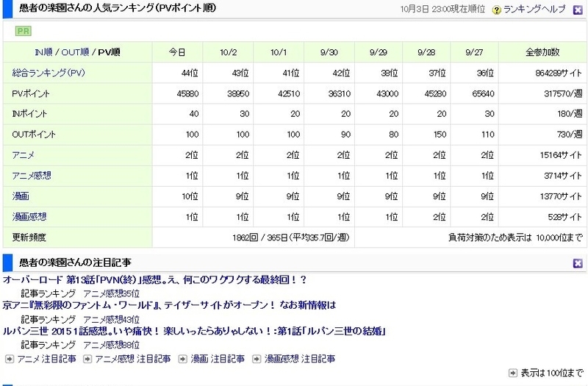The height and width of the screenshot is (386, 588).
Task: Click the green PR badge
Action: (x=24, y=31)
